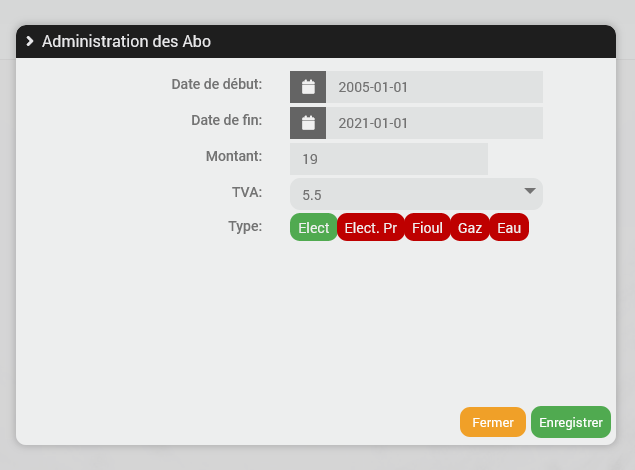
Task: Click the calendar icon for Date de début
Action: pyautogui.click(x=308, y=87)
